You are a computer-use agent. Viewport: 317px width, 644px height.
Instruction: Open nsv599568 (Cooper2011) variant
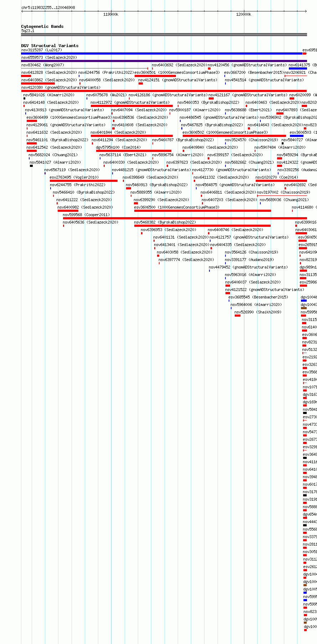click(87, 215)
